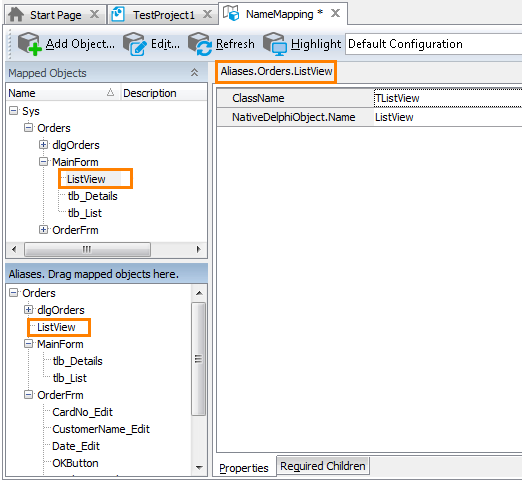The image size is (522, 482).
Task: Select CardNo_Edit in the Aliases tree
Action: coord(83,412)
